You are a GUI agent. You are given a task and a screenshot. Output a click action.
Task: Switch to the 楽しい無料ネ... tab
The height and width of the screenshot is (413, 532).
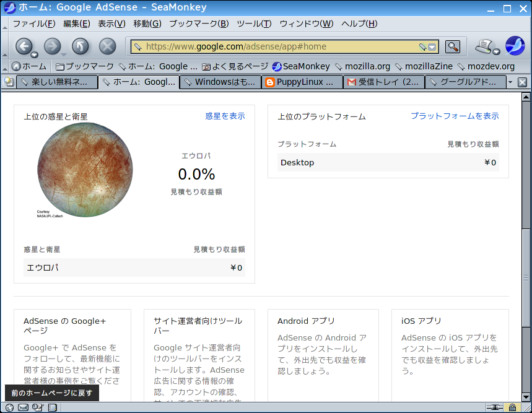[x=56, y=82]
